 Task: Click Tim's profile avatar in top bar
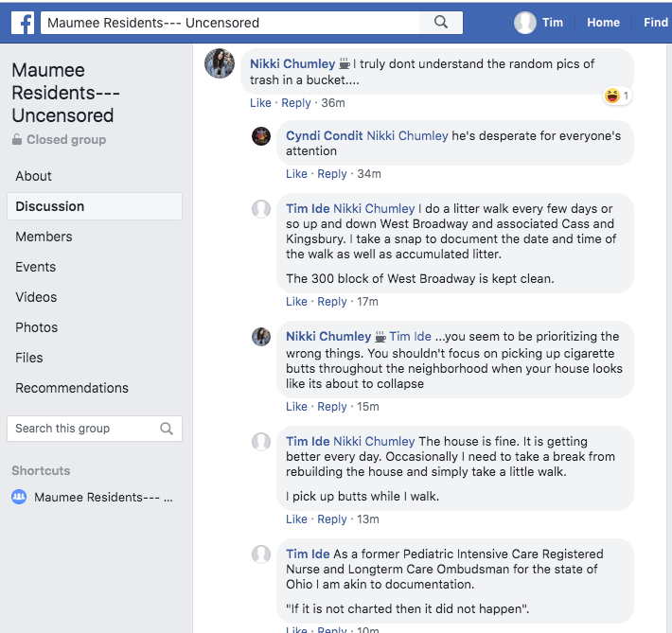525,23
